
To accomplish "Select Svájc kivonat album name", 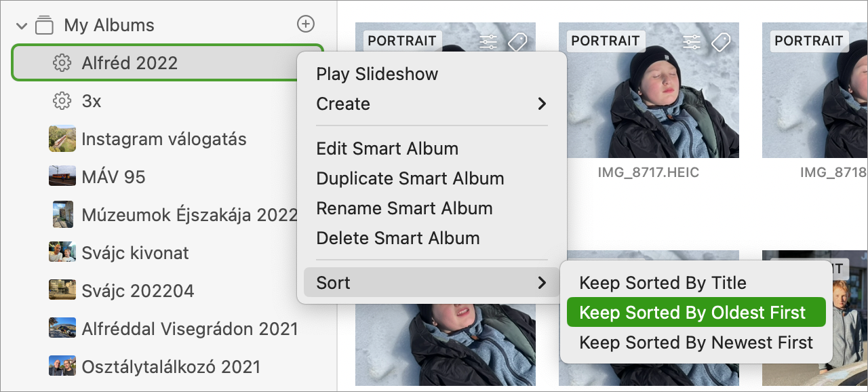I will 136,253.
